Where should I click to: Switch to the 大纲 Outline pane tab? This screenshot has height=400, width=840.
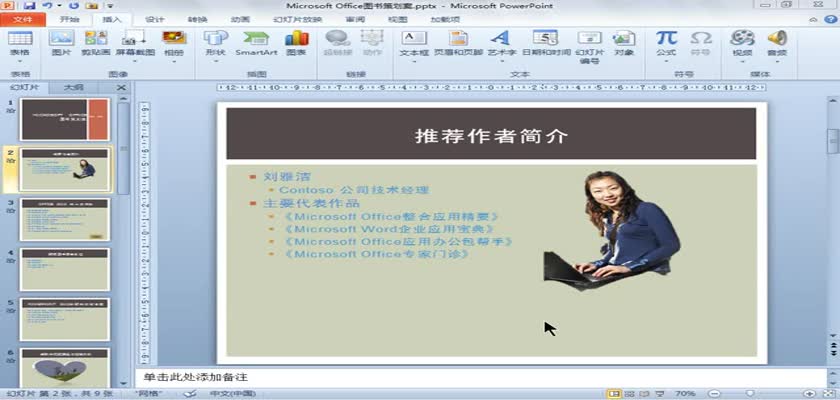tap(73, 87)
